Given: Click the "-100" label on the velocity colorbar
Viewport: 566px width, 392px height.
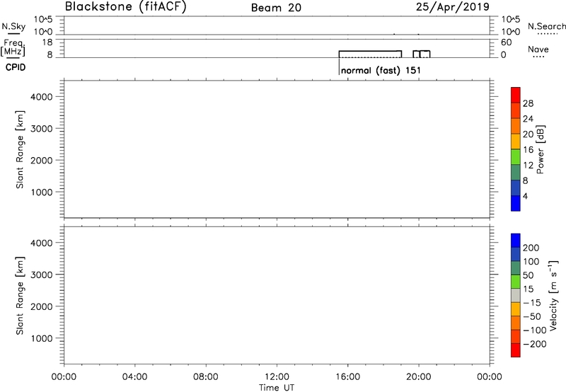Looking at the screenshot, I should (535, 330).
